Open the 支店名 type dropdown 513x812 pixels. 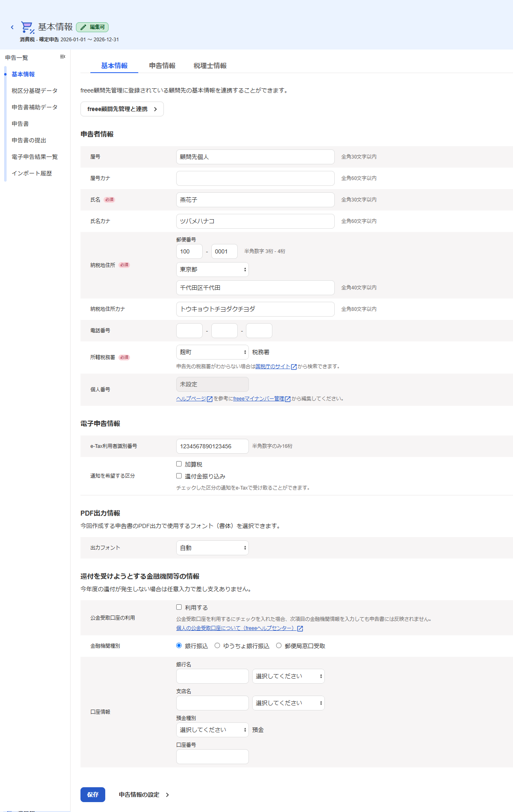(x=288, y=703)
